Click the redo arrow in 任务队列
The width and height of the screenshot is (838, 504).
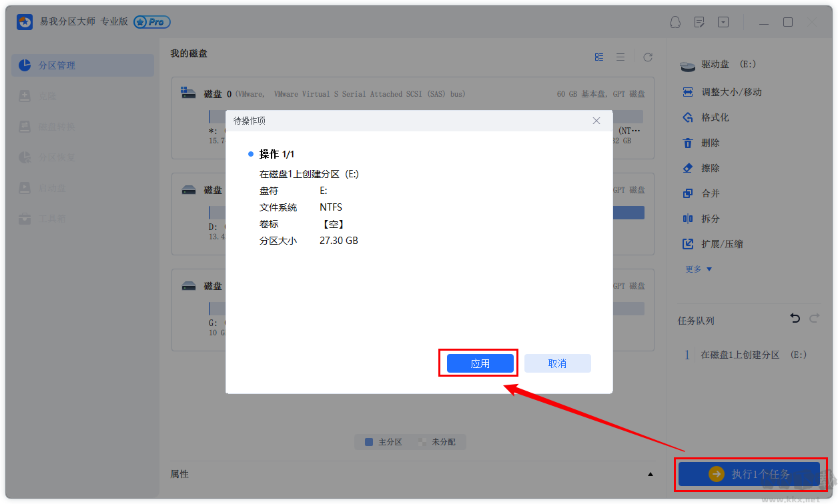[814, 319]
